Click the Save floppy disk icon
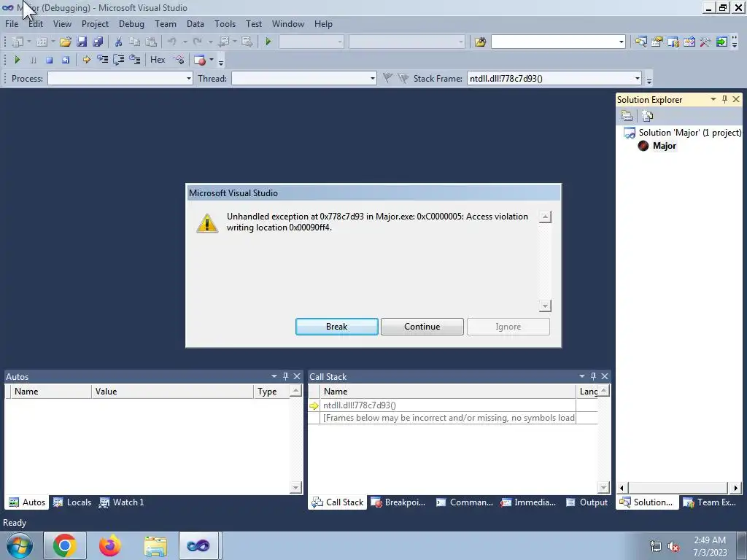The width and height of the screenshot is (747, 560). pos(82,42)
